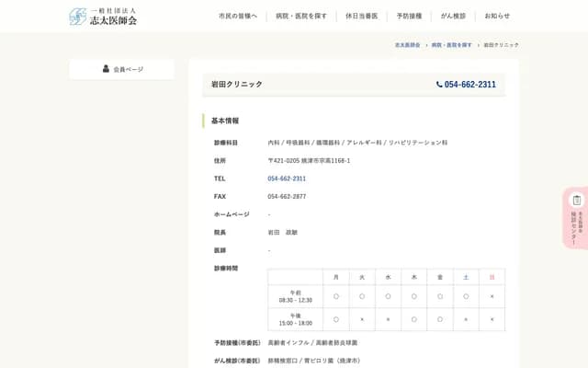This screenshot has height=368, width=588.
Task: Click the 火 column header in schedule
Action: pyautogui.click(x=362, y=277)
